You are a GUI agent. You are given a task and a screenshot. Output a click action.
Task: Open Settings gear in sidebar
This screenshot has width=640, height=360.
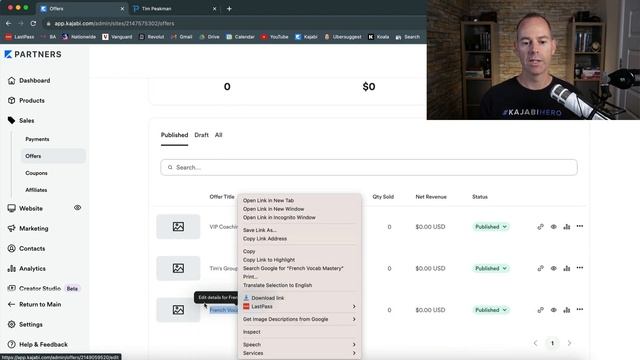click(x=11, y=324)
